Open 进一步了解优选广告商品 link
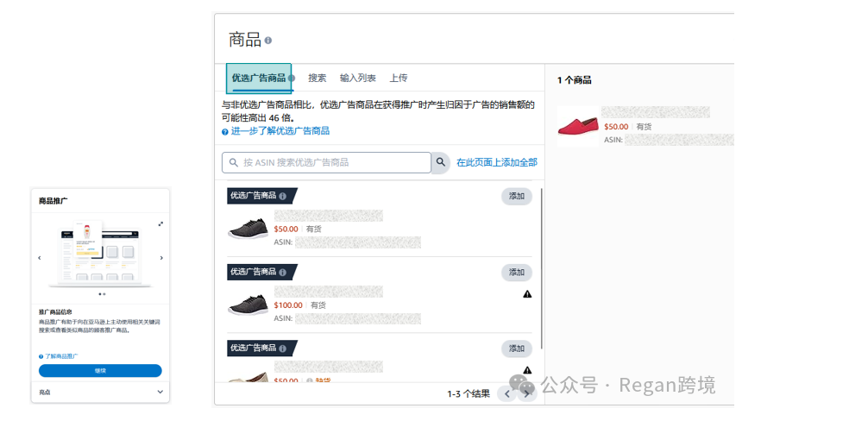868x421 pixels. pos(280,131)
